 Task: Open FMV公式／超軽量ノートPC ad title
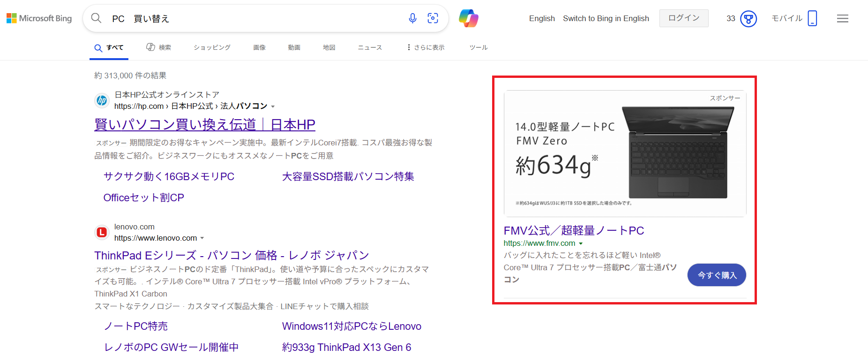click(574, 230)
